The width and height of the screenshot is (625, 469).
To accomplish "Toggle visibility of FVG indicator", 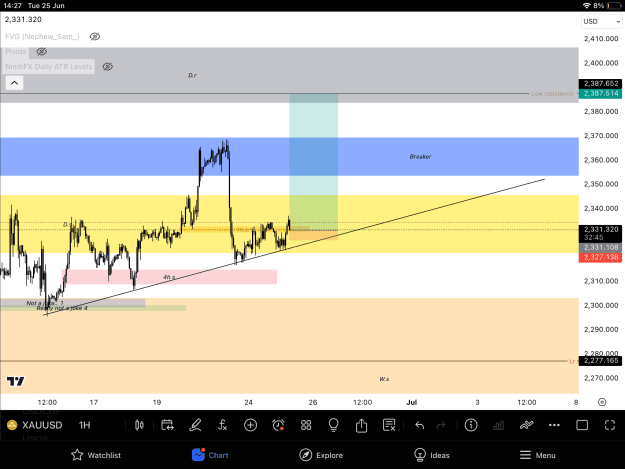I will pos(95,37).
